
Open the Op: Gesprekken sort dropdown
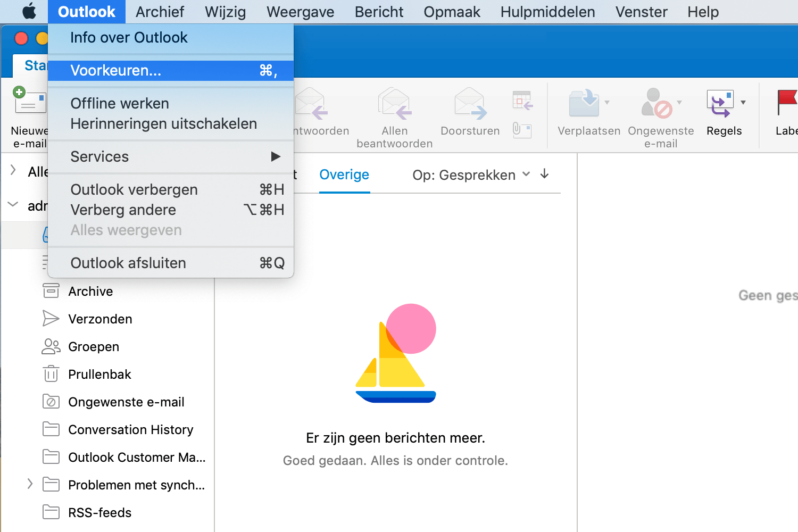[471, 174]
